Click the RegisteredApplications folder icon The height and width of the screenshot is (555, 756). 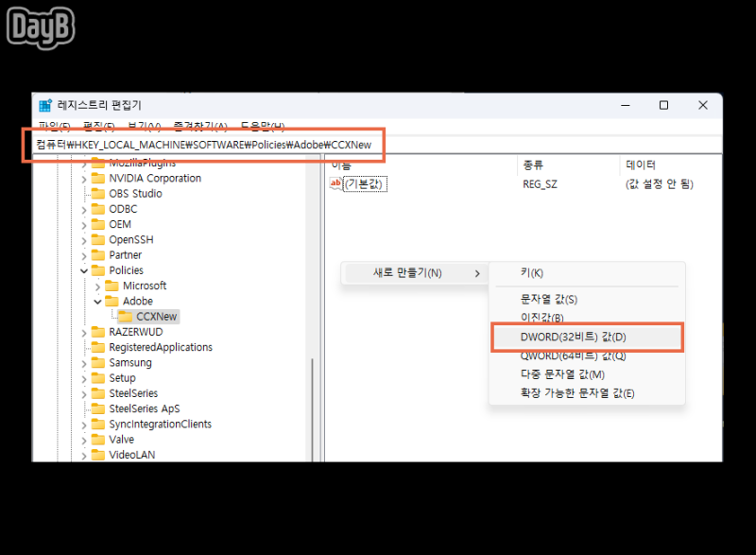point(98,348)
